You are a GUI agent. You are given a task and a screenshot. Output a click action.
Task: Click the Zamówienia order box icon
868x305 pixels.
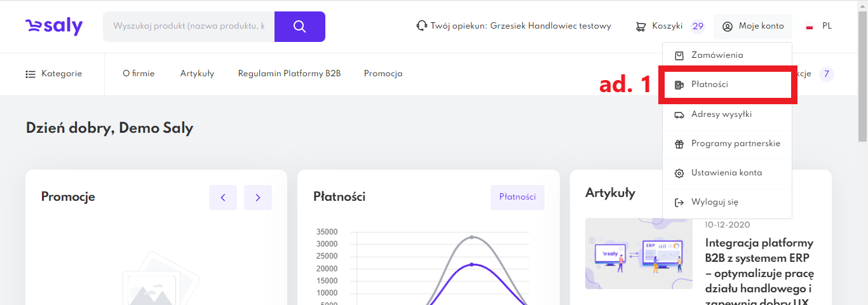(x=679, y=55)
